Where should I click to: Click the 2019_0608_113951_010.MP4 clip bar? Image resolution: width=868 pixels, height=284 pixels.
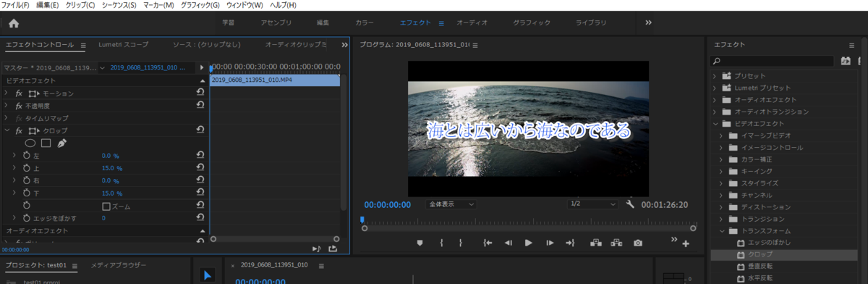click(275, 80)
